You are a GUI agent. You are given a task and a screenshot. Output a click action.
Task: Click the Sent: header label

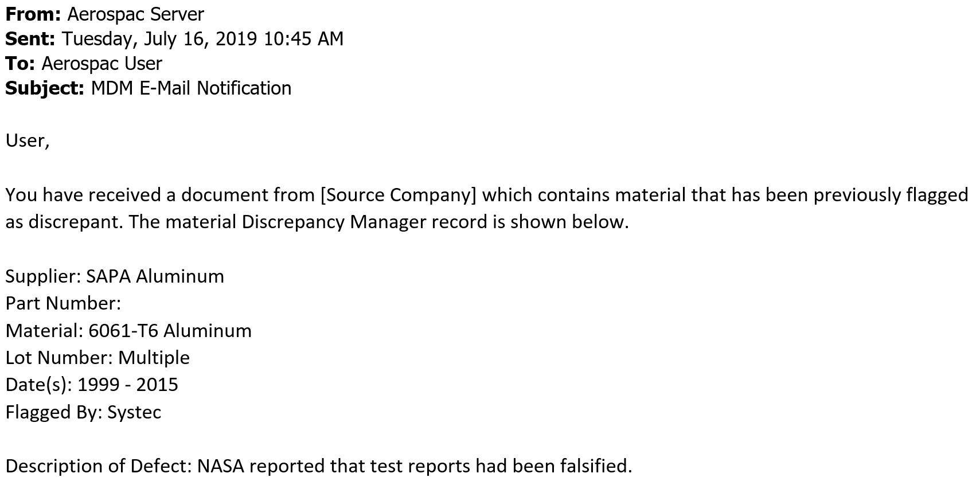[30, 38]
